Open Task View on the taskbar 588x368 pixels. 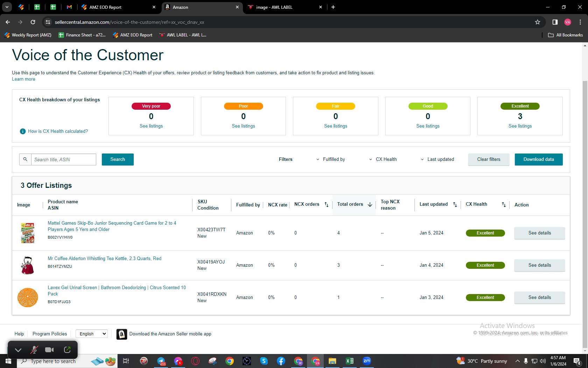pos(126,361)
